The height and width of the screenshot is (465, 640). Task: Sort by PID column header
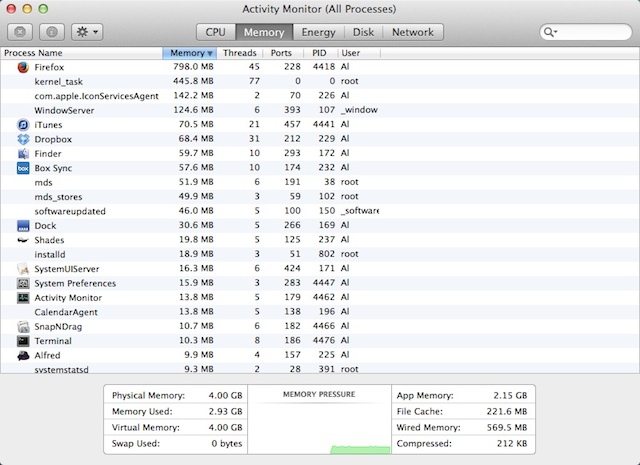[319, 53]
